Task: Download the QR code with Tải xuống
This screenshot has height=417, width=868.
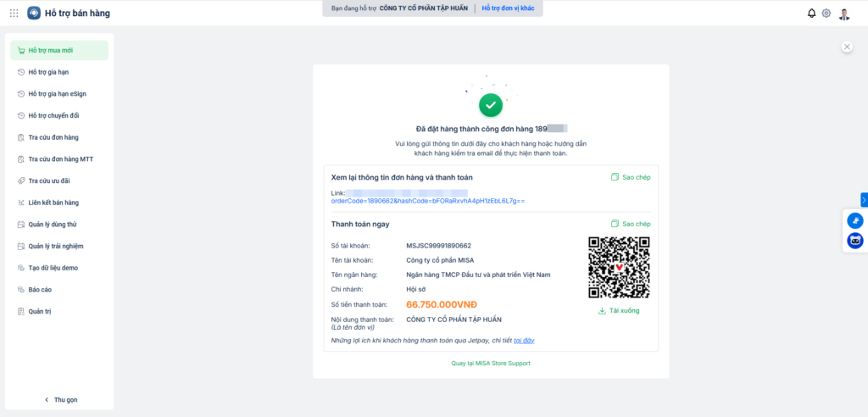Action: (619, 311)
